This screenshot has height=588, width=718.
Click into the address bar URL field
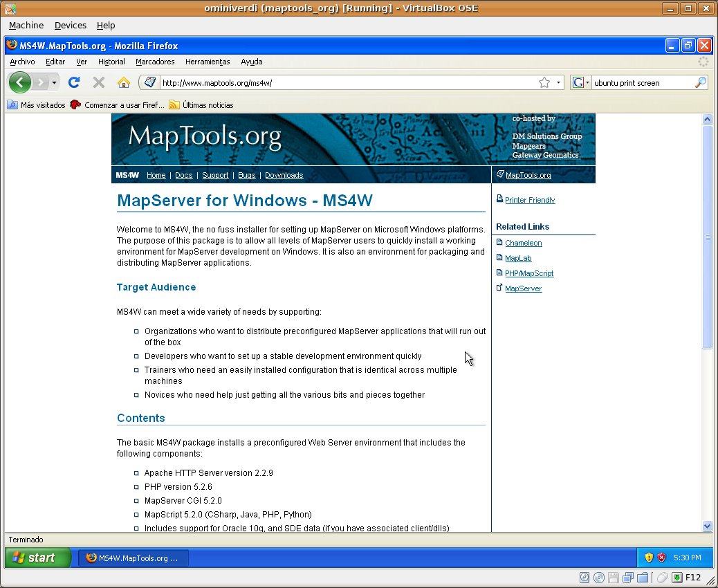click(x=346, y=82)
